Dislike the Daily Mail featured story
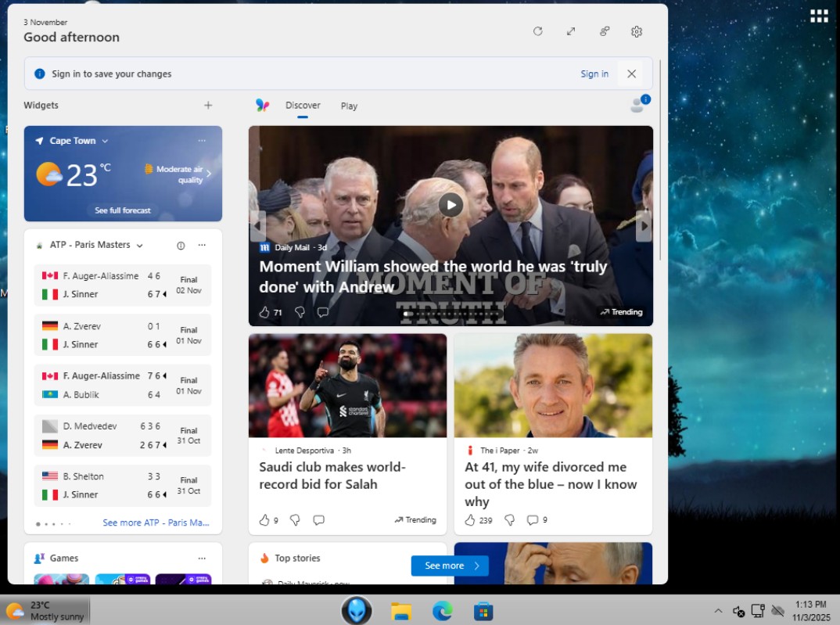Viewport: 840px width, 625px height. coord(300,312)
